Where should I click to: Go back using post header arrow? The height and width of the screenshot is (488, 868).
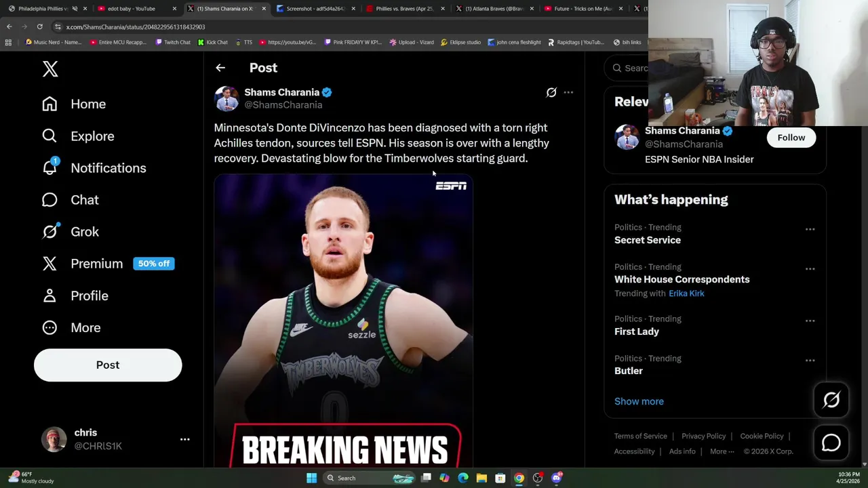pyautogui.click(x=220, y=68)
